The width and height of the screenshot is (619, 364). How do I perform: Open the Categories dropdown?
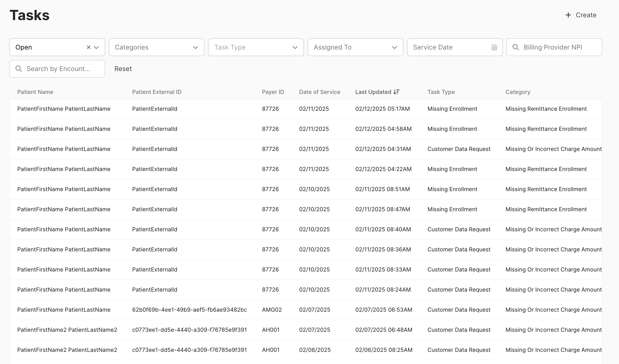click(157, 47)
